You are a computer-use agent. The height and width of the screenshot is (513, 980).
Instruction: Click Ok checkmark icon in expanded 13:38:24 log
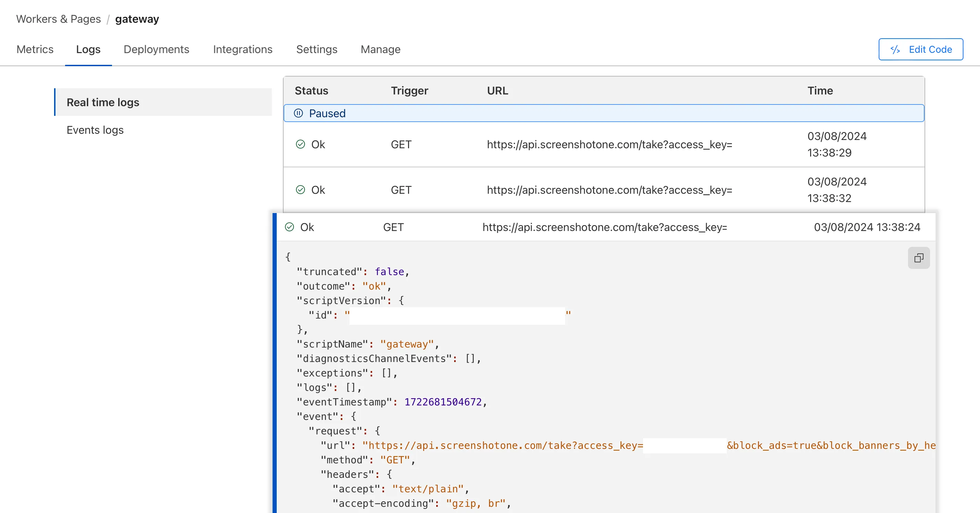[x=289, y=227]
